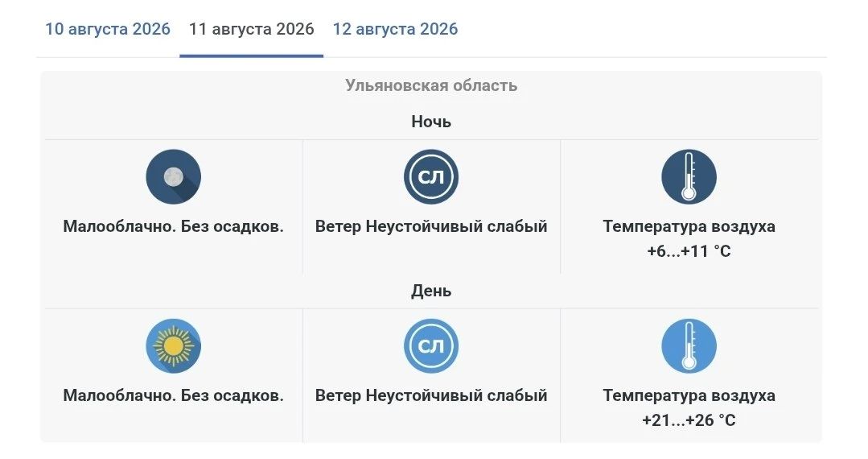The height and width of the screenshot is (459, 868).
Task: Click the Ульяновская область heading
Action: pos(431,85)
